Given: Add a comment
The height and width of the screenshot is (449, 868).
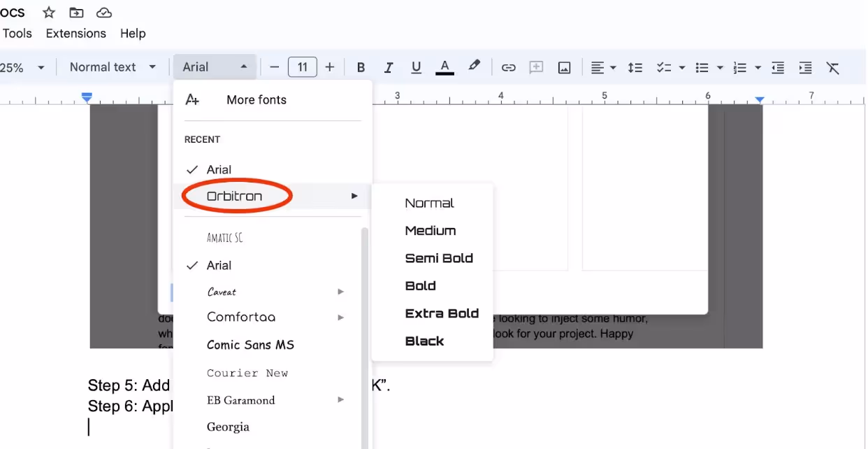Looking at the screenshot, I should point(536,67).
